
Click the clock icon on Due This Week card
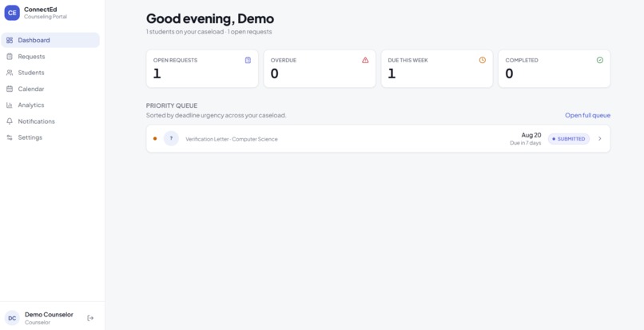coord(482,60)
